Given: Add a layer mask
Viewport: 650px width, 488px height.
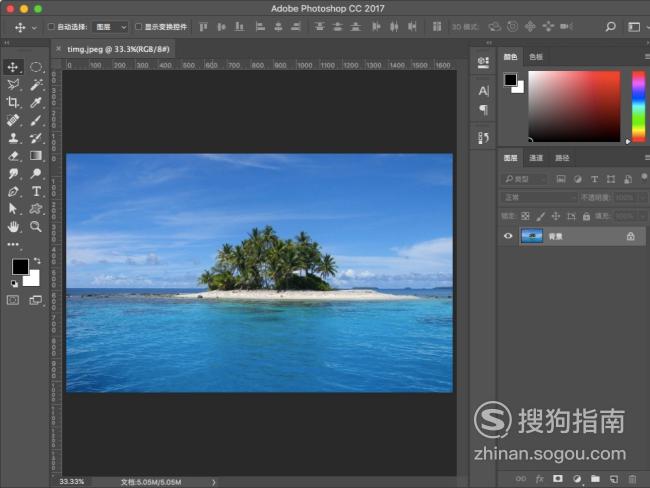Looking at the screenshot, I should click(558, 479).
